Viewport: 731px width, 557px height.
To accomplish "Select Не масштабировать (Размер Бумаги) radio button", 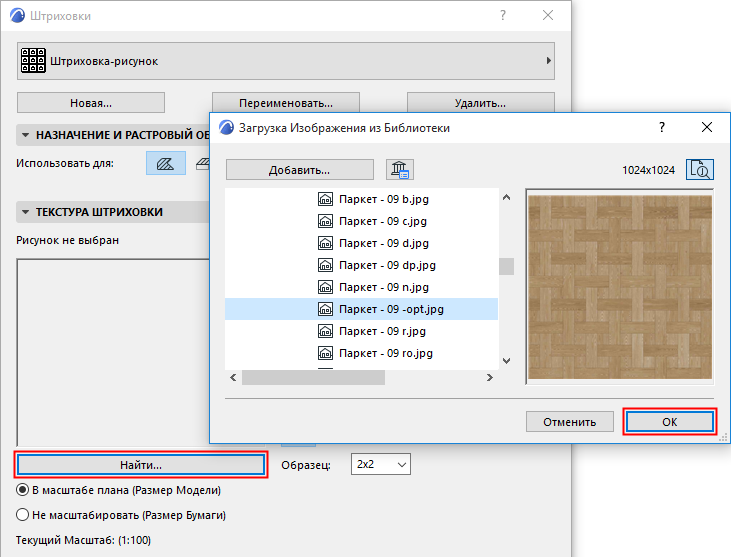I will (22, 515).
